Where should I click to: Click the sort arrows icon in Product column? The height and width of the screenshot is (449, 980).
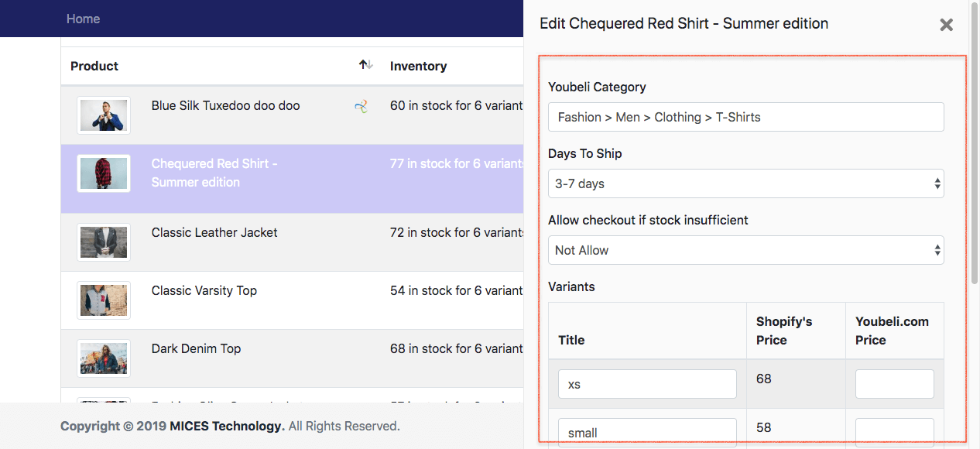[x=365, y=66]
